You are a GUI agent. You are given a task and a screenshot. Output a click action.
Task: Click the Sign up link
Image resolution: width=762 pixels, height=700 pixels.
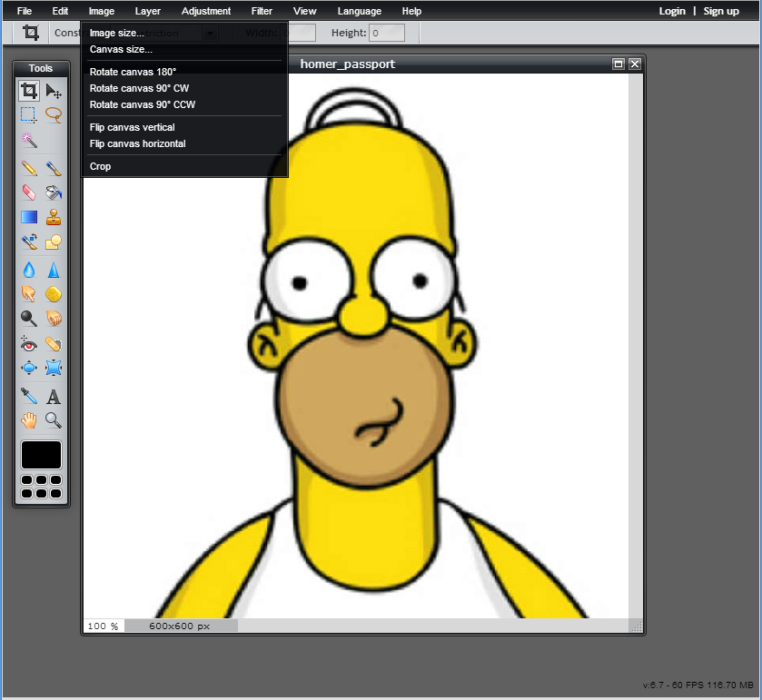[x=721, y=11]
